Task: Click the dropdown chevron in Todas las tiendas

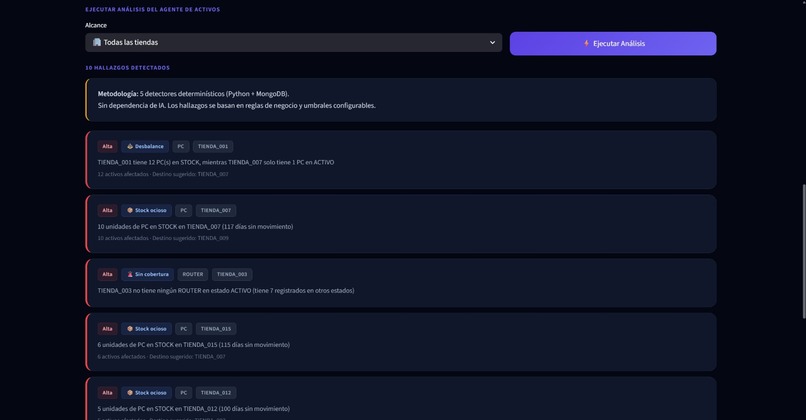Action: 492,43
